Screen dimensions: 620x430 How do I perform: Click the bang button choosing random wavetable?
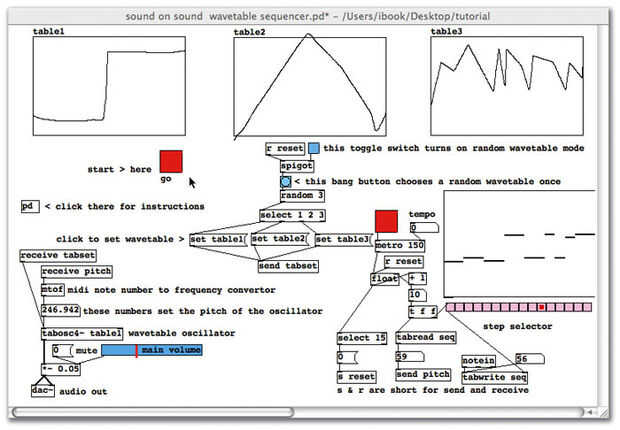coord(285,182)
